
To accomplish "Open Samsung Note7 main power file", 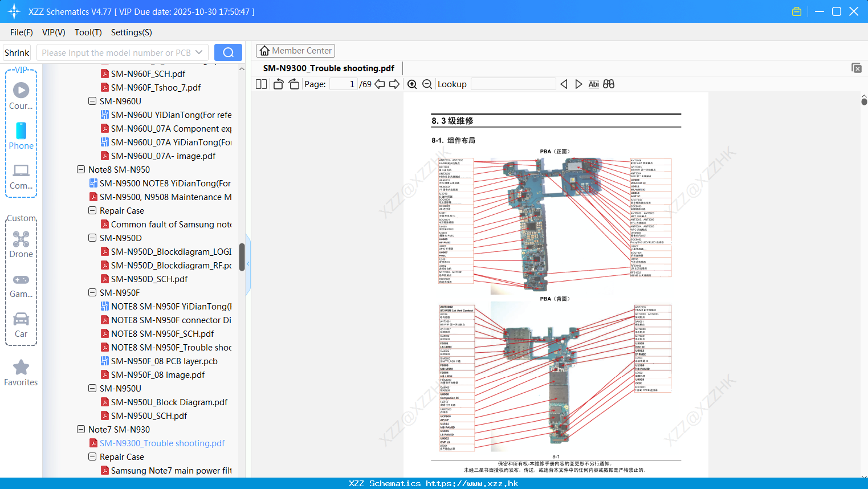I will pos(166,470).
